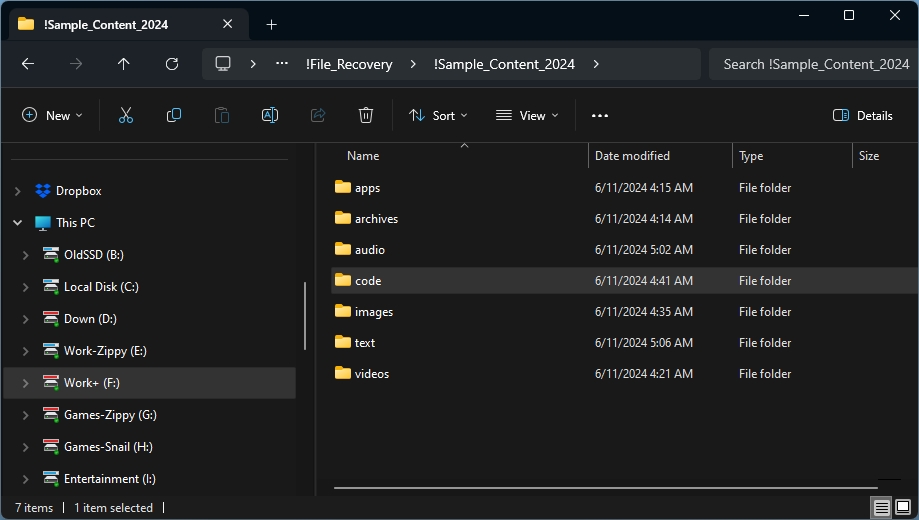Expand the Down (D:) drive
The width and height of the screenshot is (919, 520).
pyautogui.click(x=26, y=319)
